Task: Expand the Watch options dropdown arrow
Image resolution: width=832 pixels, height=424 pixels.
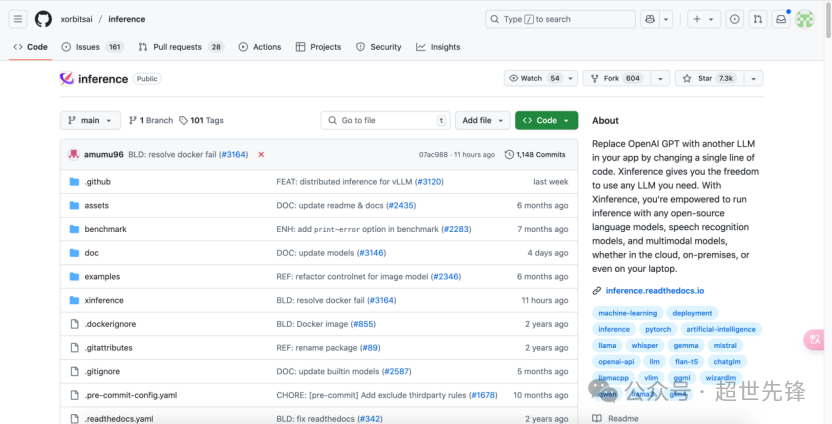Action: (x=571, y=78)
